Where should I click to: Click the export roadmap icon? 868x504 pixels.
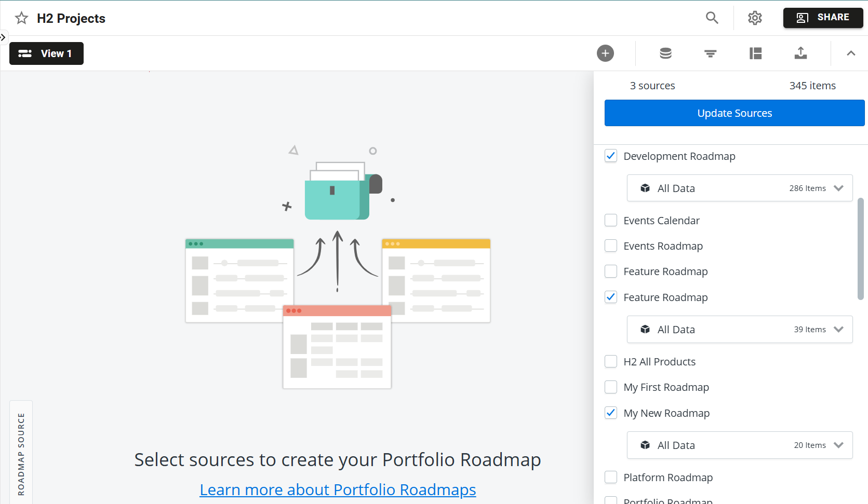(800, 53)
